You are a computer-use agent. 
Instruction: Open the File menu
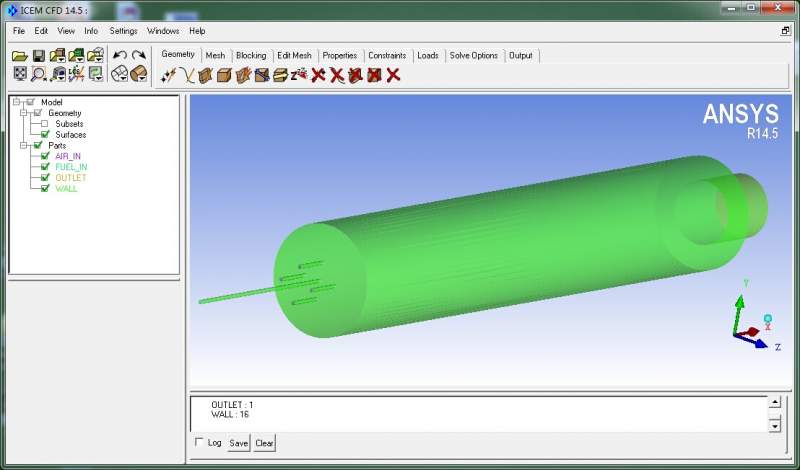(x=19, y=31)
